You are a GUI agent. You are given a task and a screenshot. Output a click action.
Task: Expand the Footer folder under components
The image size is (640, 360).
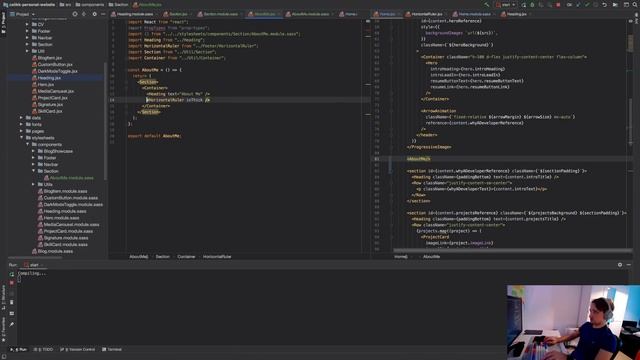(27, 31)
